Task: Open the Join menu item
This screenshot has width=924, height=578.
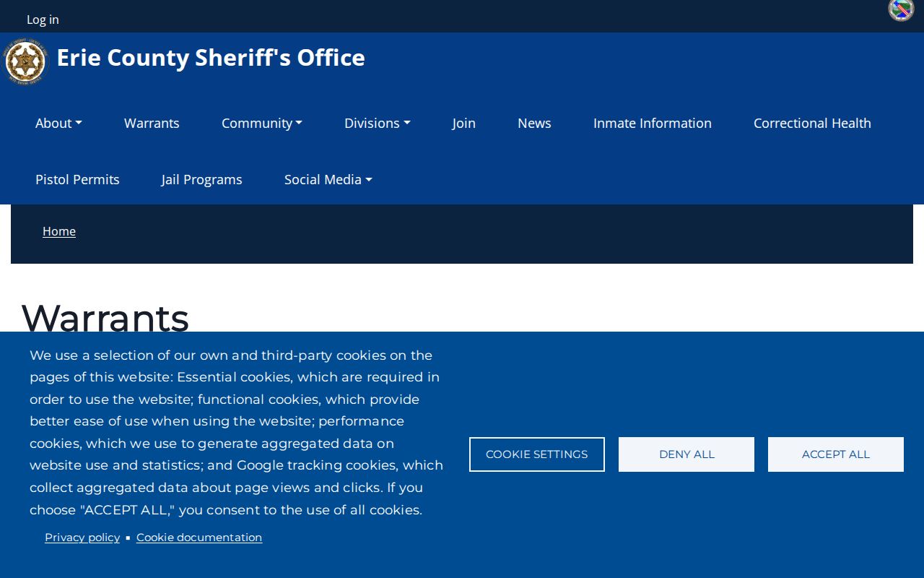Action: pyautogui.click(x=464, y=123)
